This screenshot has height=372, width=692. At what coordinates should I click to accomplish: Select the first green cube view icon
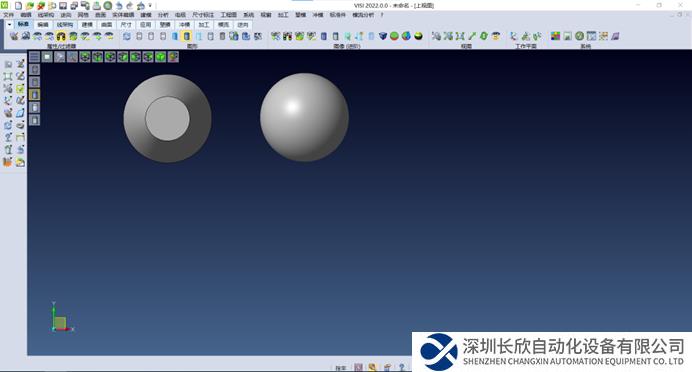coord(85,56)
